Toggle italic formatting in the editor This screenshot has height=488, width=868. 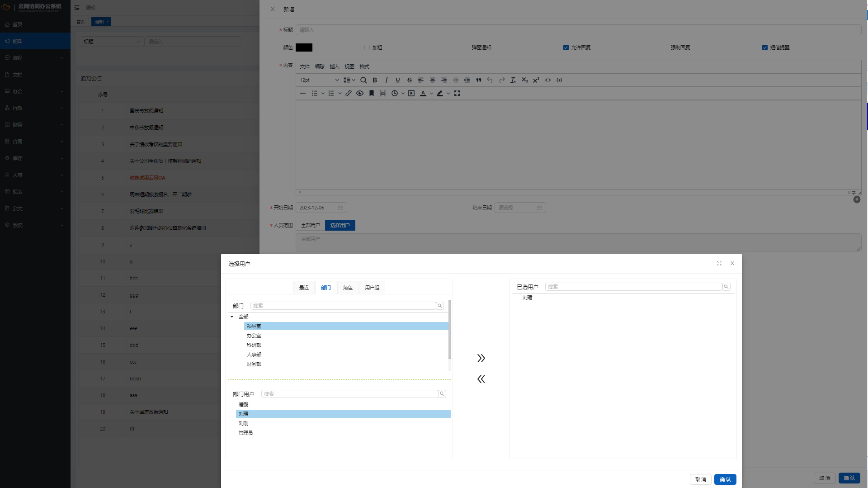(387, 80)
